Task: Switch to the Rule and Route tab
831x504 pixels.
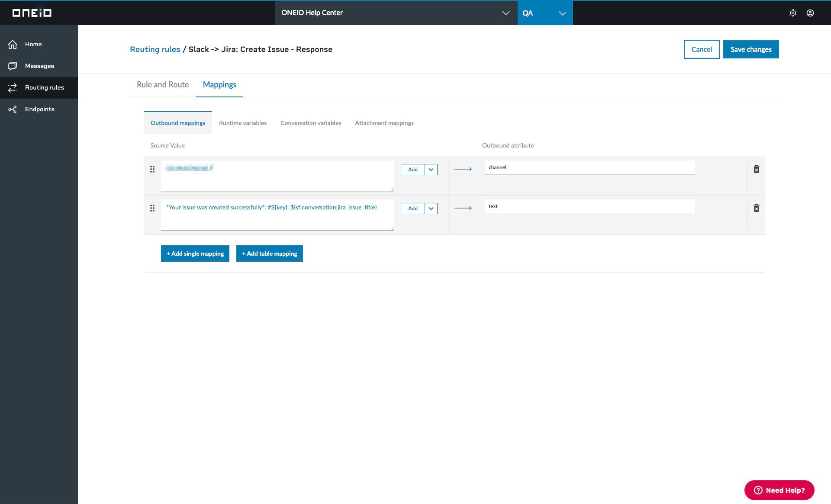Action: (x=163, y=85)
